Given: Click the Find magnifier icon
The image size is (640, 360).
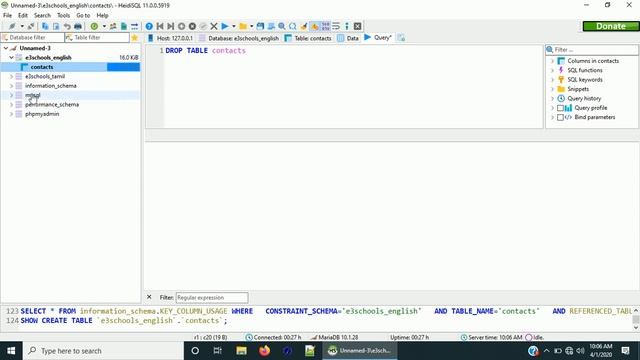Looking at the screenshot, I should coord(282,26).
